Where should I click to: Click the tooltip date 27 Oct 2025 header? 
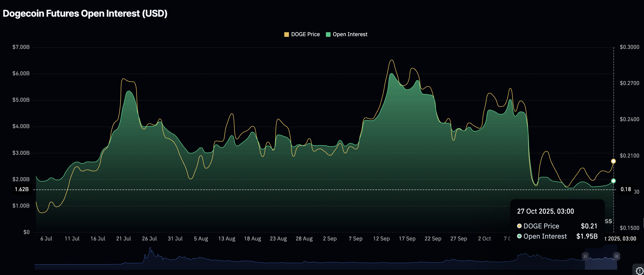point(545,211)
